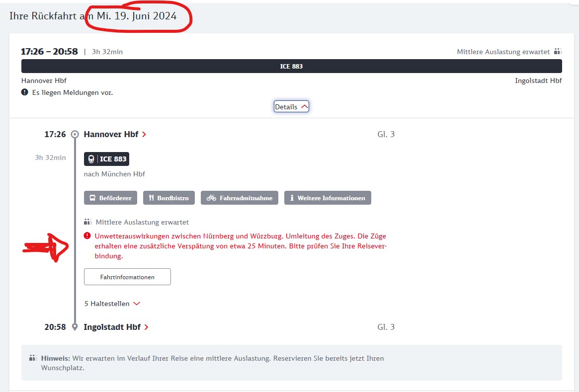Open the Fahrtinformationen button

coord(127,277)
